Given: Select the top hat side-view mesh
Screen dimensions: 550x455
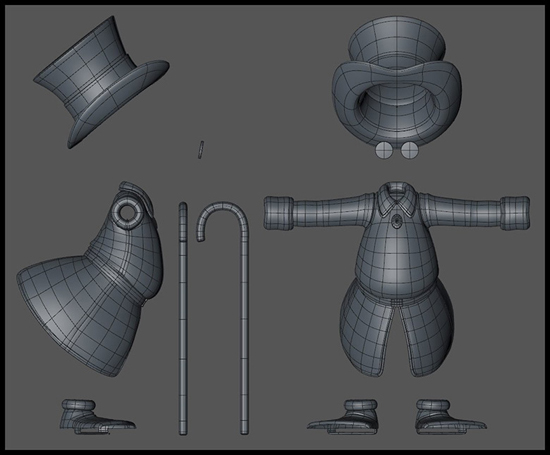Looking at the screenshot, I should [x=102, y=82].
